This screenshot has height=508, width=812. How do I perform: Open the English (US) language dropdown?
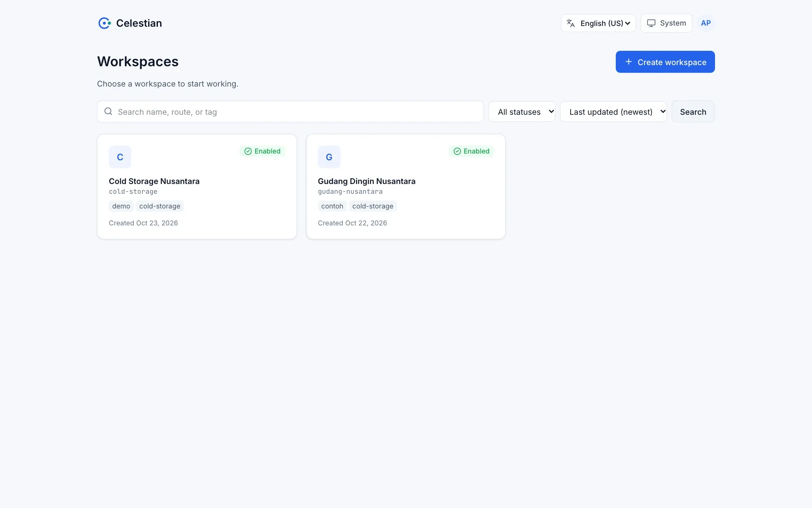598,23
